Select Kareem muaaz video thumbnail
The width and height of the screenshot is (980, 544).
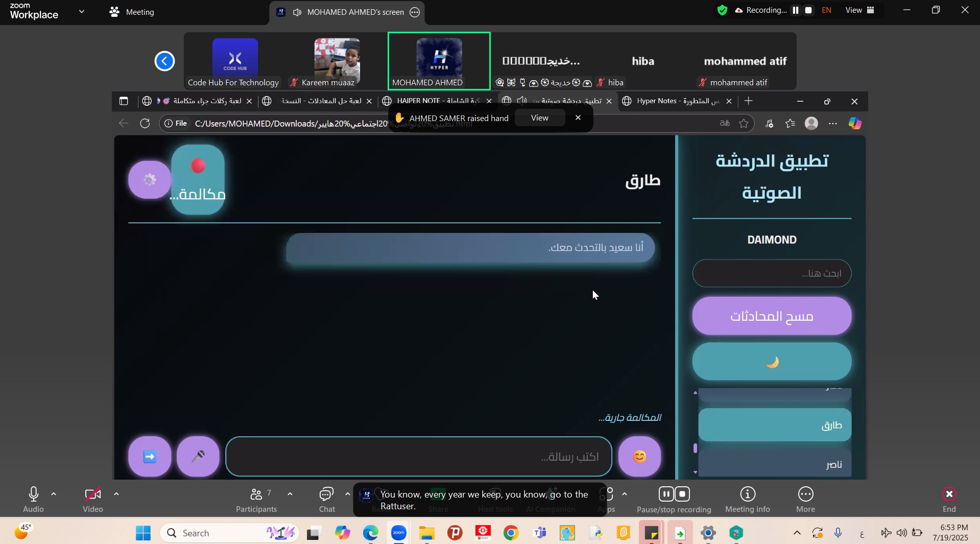pos(337,61)
